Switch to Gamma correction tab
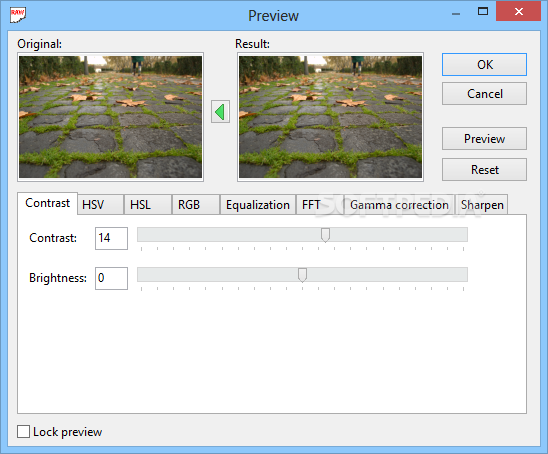The height and width of the screenshot is (454, 548). 399,204
